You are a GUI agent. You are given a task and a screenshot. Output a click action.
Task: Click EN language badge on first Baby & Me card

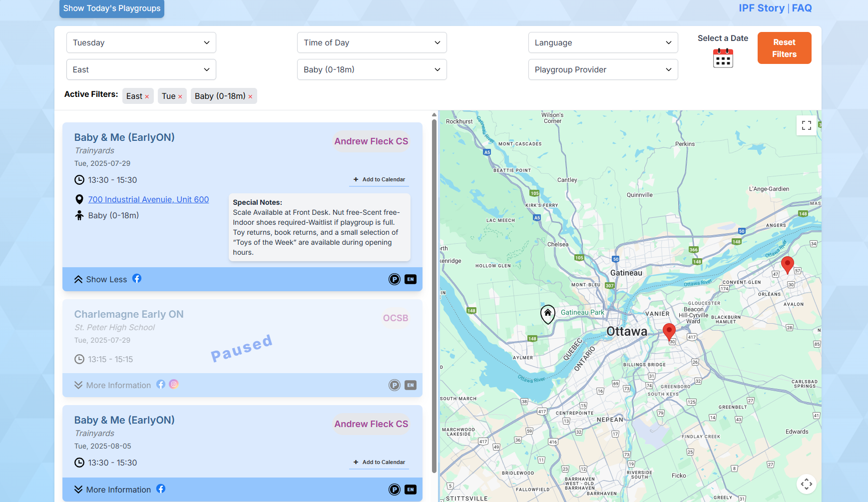point(411,279)
